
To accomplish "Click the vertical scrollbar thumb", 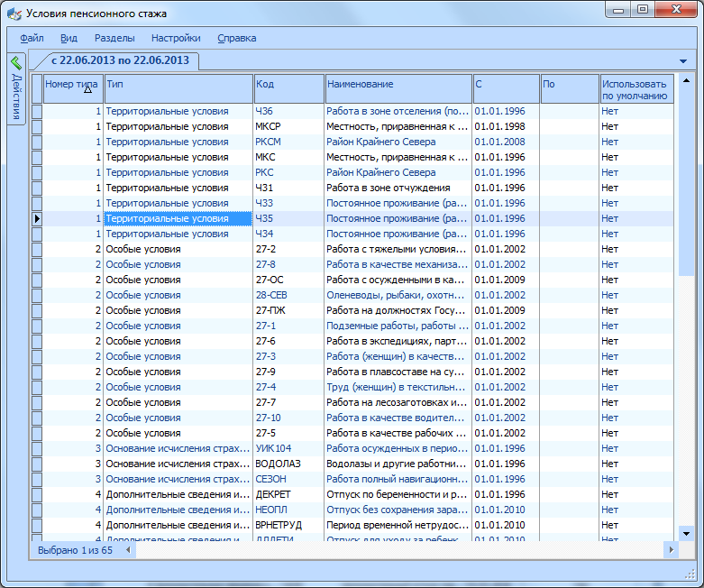I will point(686,182).
